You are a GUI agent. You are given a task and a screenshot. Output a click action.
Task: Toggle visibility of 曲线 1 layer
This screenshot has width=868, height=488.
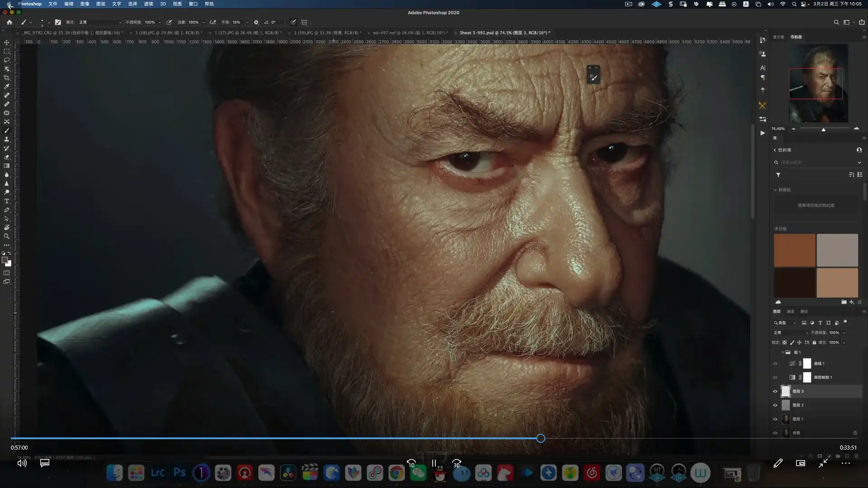point(775,364)
